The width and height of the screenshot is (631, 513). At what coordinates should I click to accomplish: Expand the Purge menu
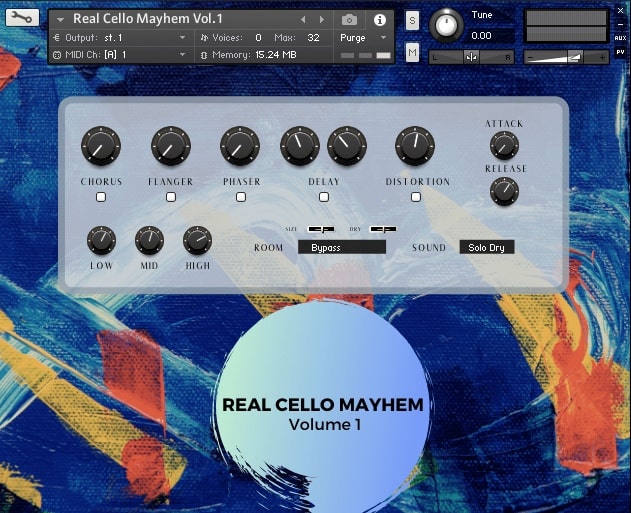pyautogui.click(x=360, y=37)
